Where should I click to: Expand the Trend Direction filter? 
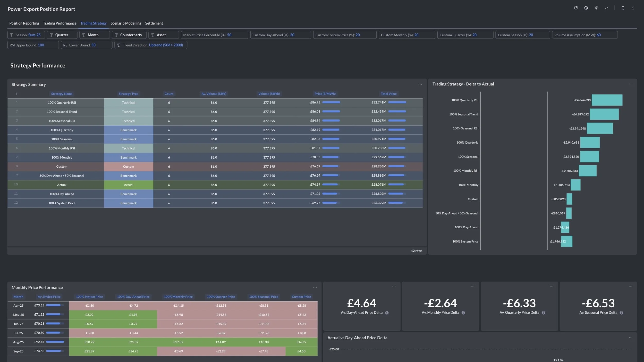151,45
